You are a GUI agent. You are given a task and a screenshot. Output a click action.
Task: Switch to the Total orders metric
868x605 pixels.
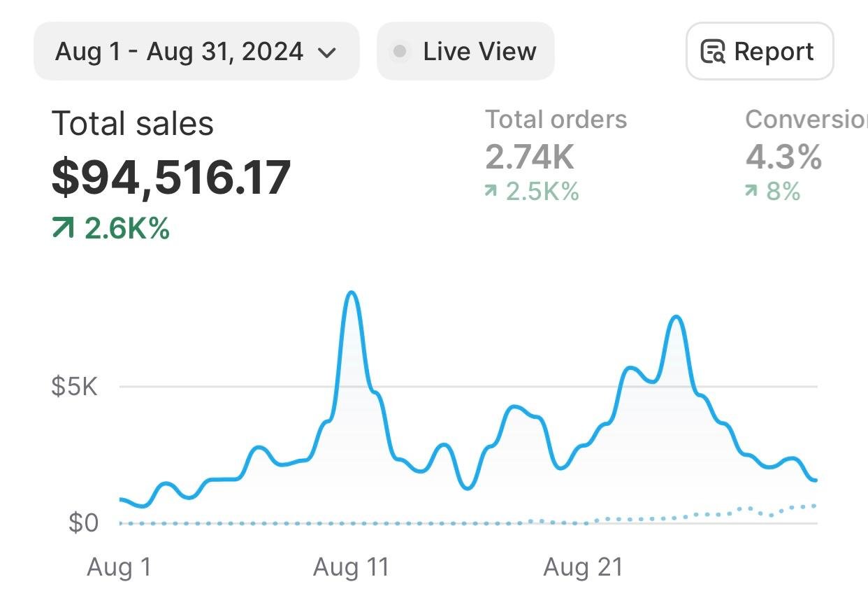pos(556,120)
